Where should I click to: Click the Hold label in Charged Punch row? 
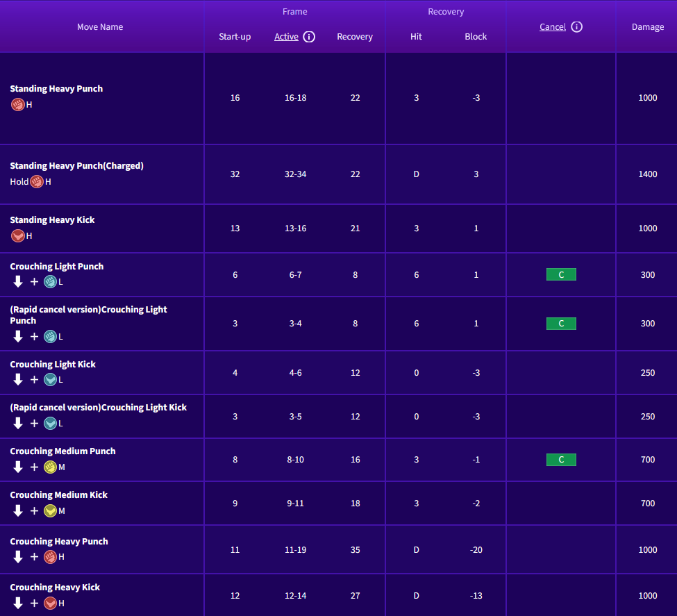tap(19, 182)
